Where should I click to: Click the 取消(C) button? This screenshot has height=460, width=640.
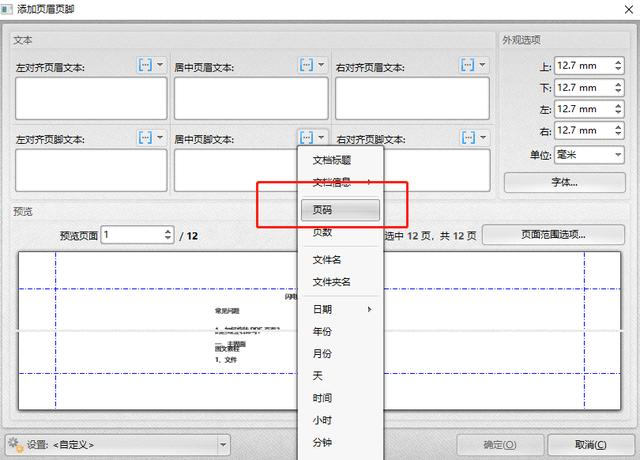(591, 444)
